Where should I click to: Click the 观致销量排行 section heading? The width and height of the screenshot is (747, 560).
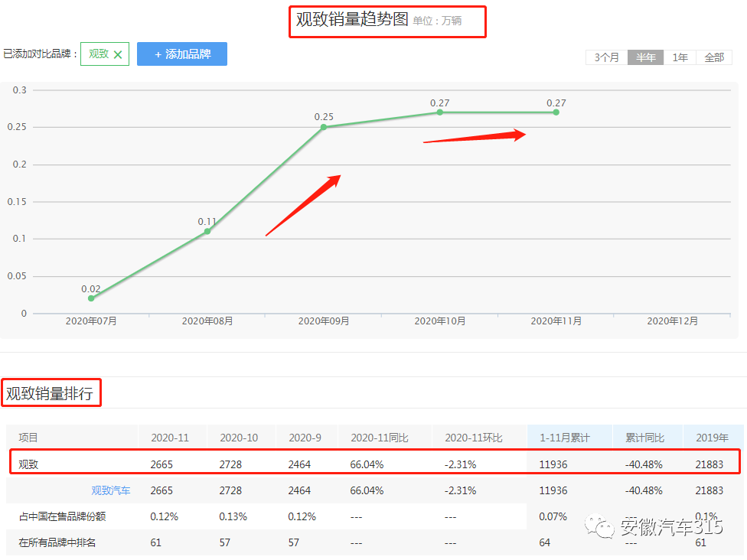50,393
